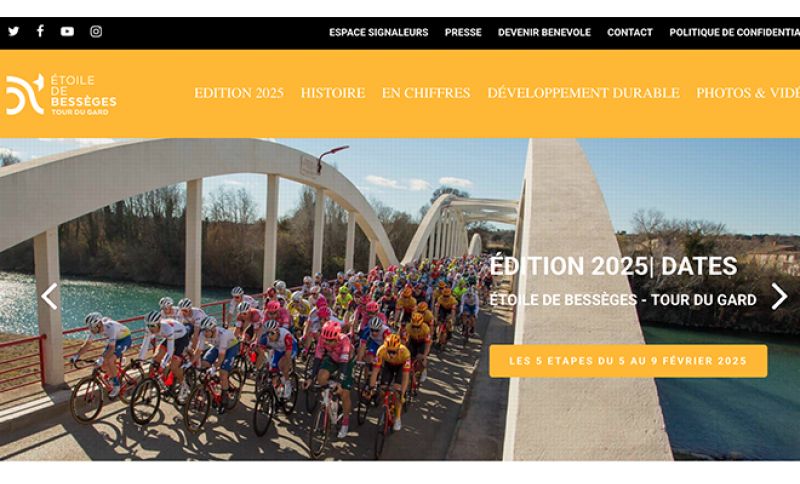Viewport: 800px width, 484px height.
Task: Open the Instagram profile icon
Action: pyautogui.click(x=96, y=32)
